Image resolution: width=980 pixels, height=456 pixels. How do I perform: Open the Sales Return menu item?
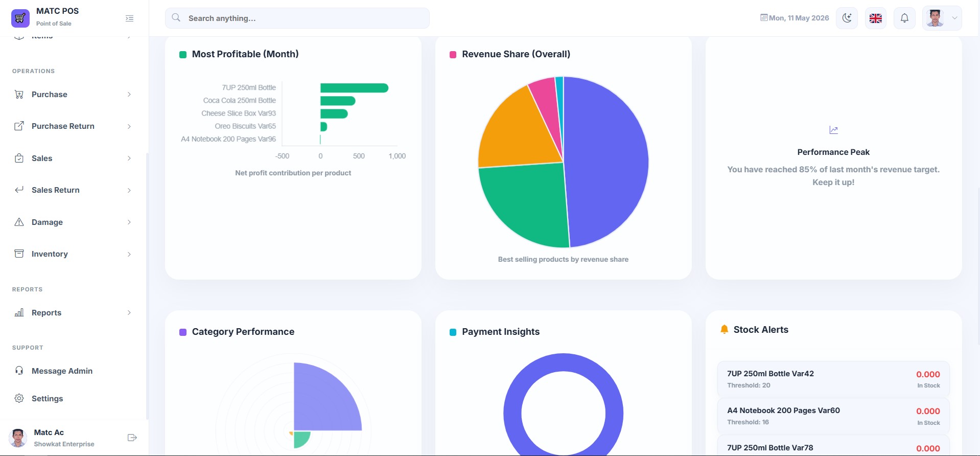[x=73, y=190]
